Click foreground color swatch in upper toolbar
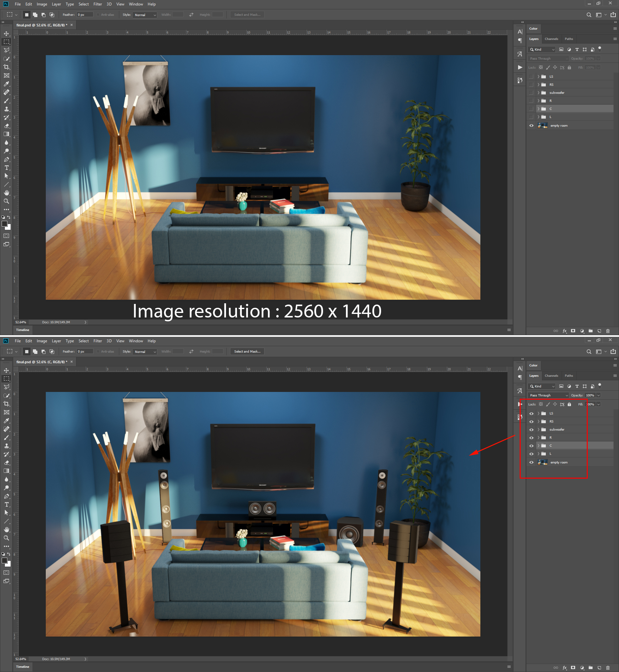Screen dimensions: 619x672 pyautogui.click(x=5, y=224)
